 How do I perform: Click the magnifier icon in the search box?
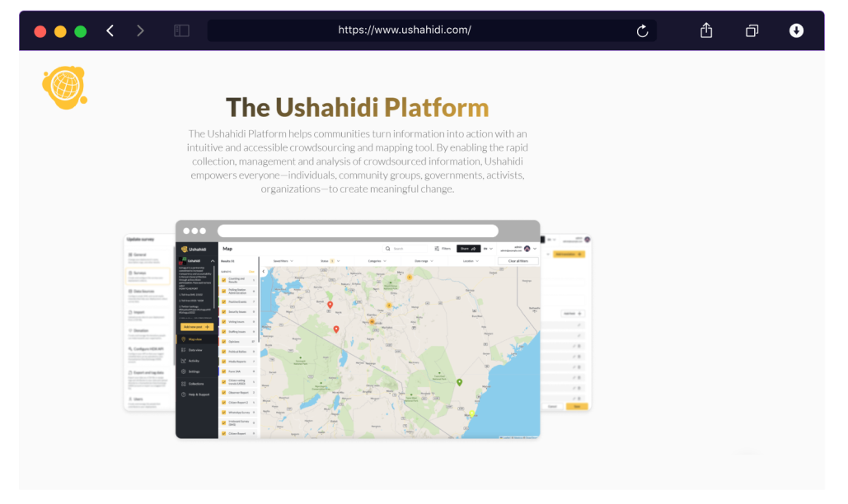click(x=388, y=249)
